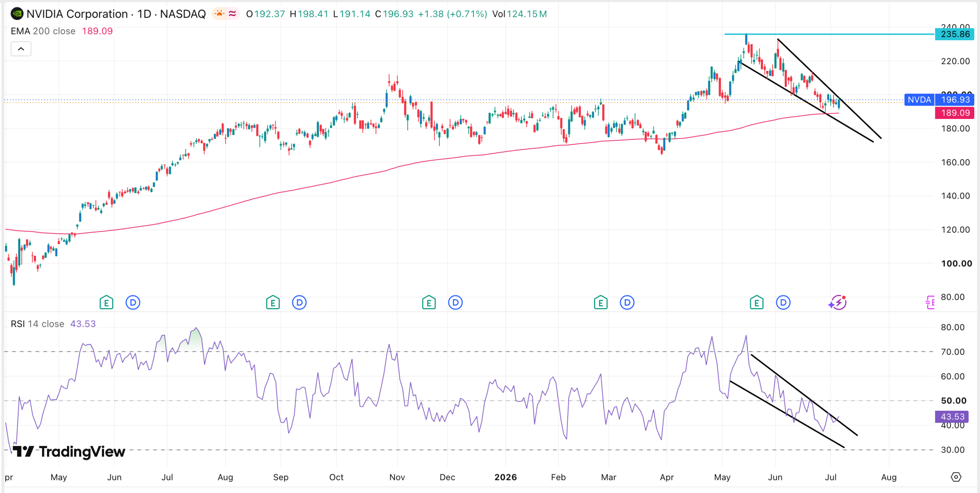Open dividend marker D in mid-March
This screenshot has width=980, height=493.
pos(627,303)
